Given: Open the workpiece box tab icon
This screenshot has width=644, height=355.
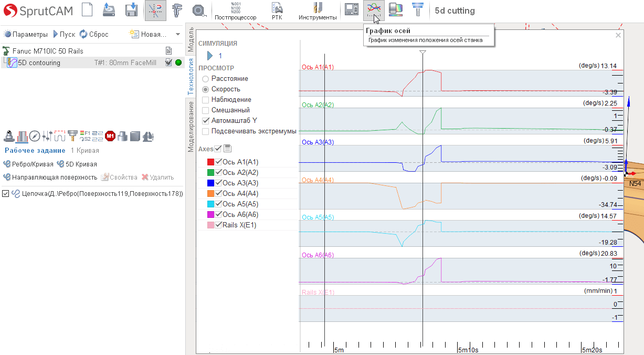Looking at the screenshot, I should point(135,136).
